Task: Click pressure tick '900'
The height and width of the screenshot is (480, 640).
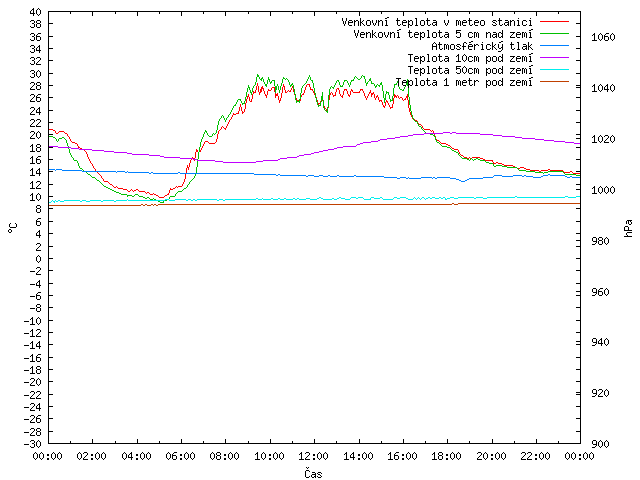Action: (x=600, y=444)
